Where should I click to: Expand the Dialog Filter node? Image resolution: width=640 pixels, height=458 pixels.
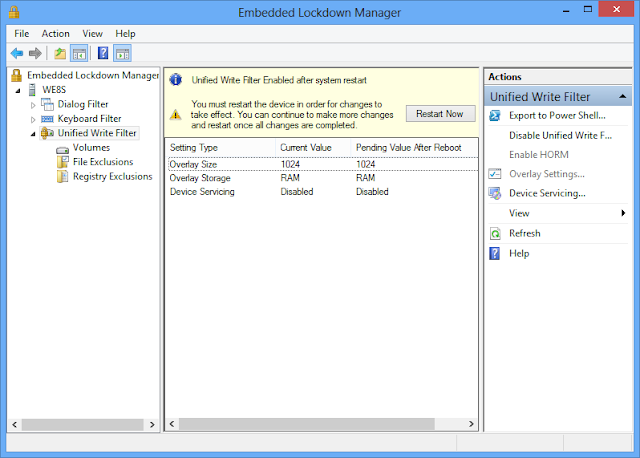click(x=33, y=105)
